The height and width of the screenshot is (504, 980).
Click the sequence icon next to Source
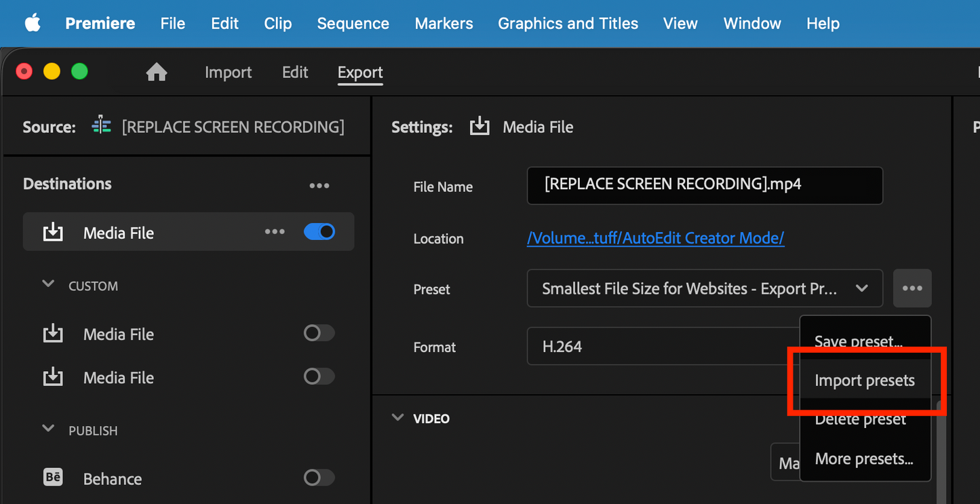(x=101, y=126)
